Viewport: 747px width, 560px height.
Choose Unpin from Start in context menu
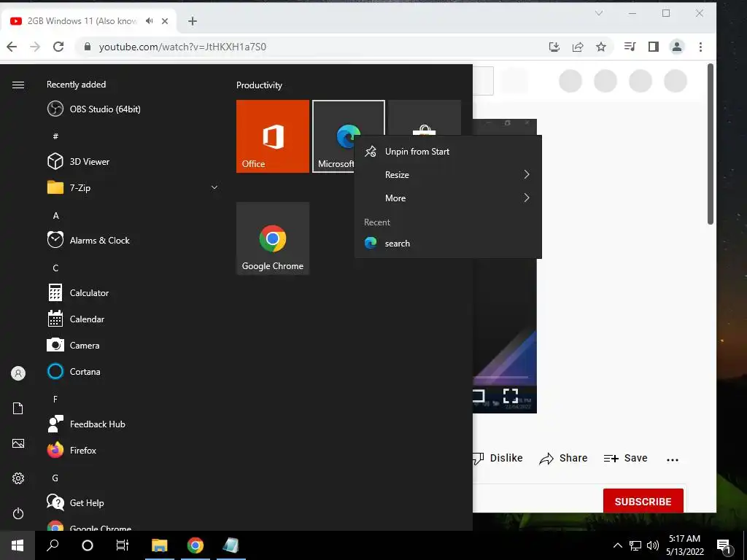448,152
